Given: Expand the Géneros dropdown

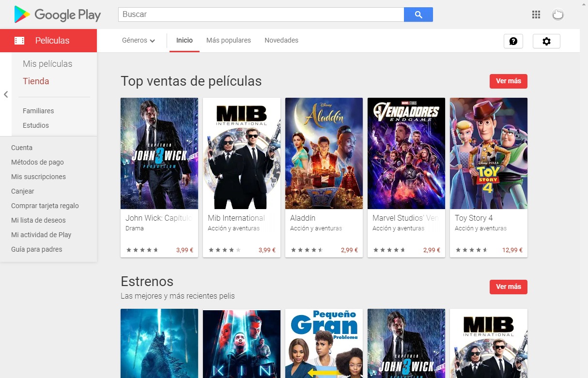Looking at the screenshot, I should tap(139, 41).
